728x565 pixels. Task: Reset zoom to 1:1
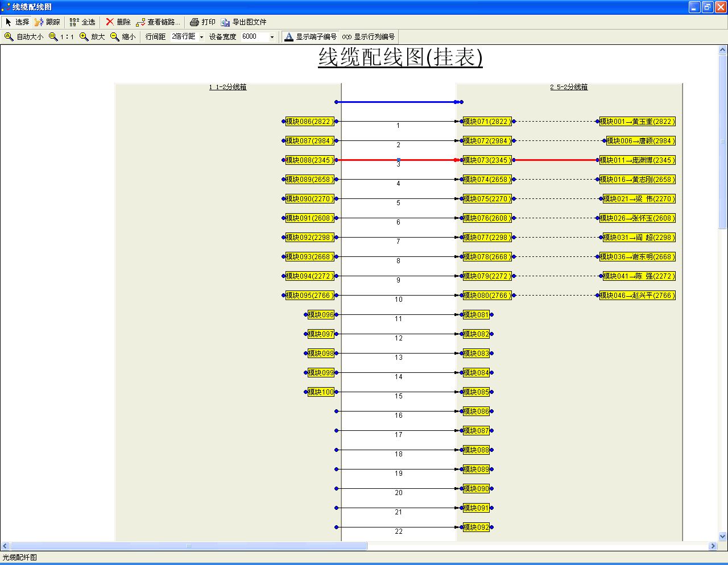click(x=61, y=37)
